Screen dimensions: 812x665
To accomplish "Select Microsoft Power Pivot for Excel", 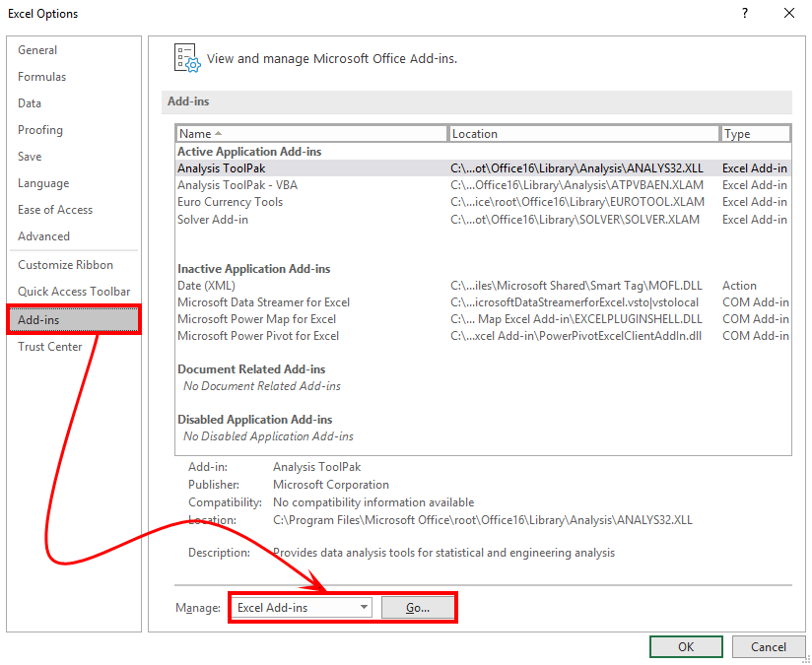I will click(x=258, y=336).
